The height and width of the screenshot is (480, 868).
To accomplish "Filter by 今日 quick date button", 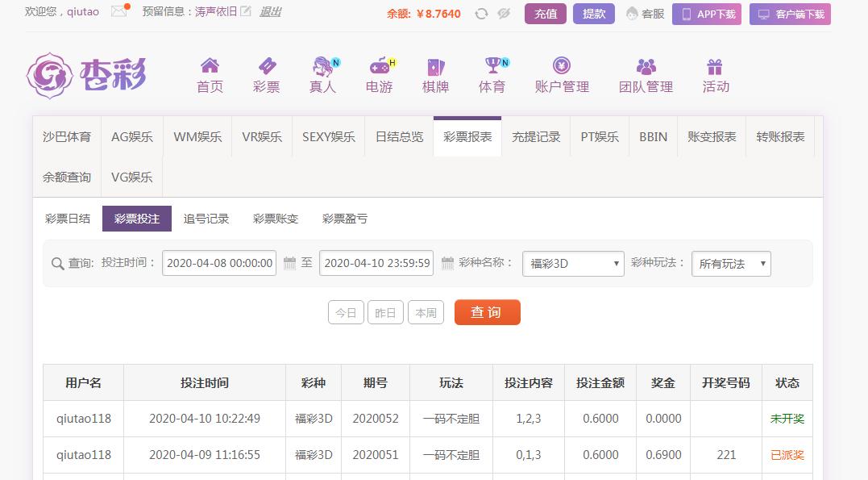I will pyautogui.click(x=346, y=312).
